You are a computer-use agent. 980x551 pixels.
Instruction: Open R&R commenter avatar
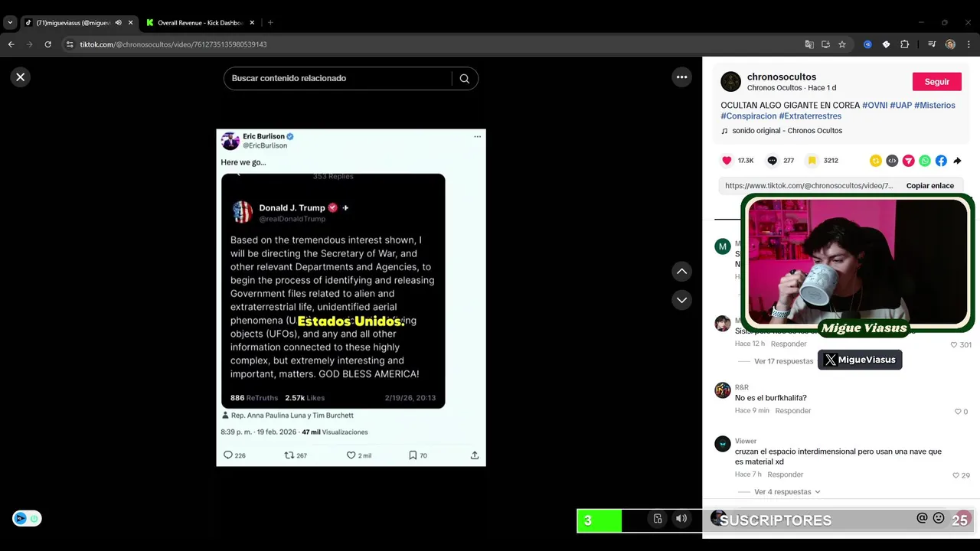[723, 390]
